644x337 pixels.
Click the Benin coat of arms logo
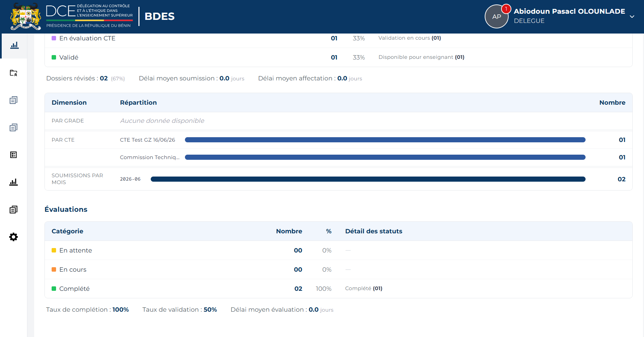26,16
